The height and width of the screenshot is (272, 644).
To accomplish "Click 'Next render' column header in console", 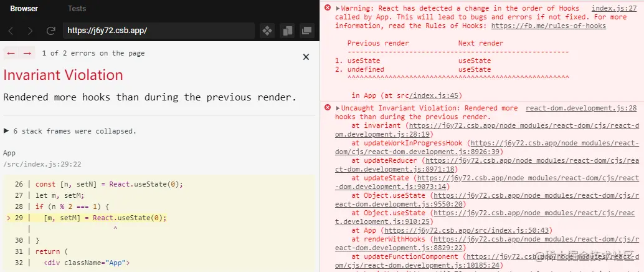I will [481, 43].
